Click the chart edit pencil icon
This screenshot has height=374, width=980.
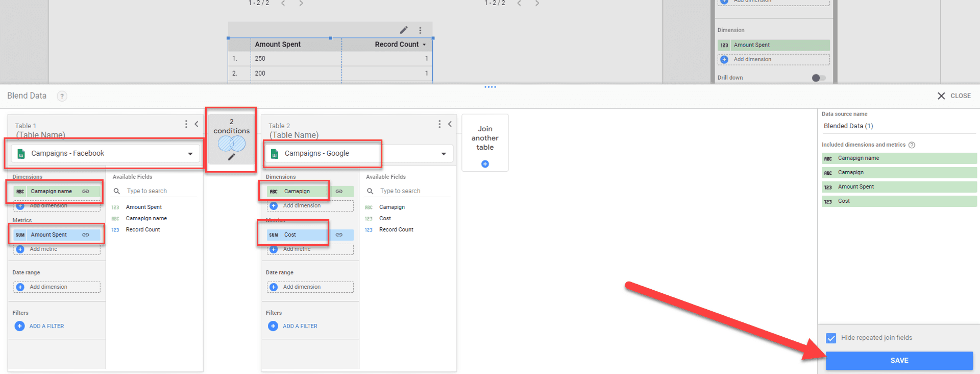coord(404,30)
